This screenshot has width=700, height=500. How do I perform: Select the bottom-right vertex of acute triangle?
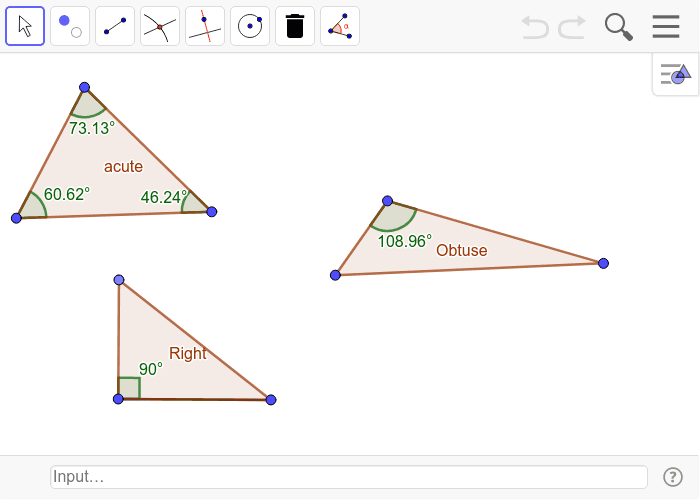click(x=212, y=212)
